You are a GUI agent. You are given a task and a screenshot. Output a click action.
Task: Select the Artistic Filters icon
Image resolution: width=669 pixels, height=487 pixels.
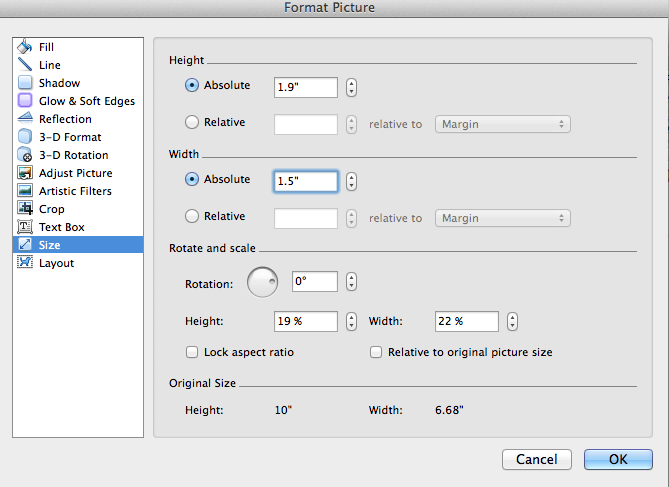25,190
